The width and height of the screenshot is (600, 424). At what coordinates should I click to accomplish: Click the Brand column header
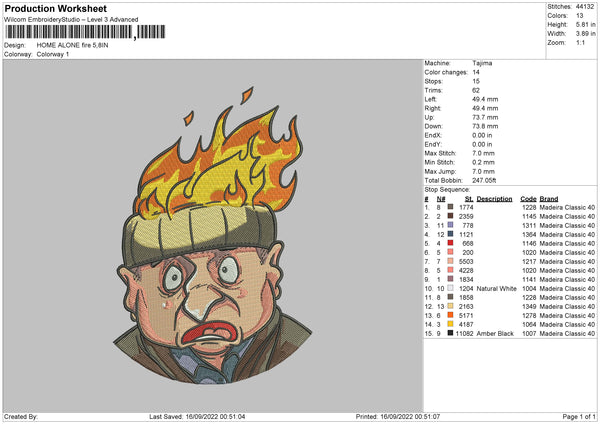click(x=549, y=199)
